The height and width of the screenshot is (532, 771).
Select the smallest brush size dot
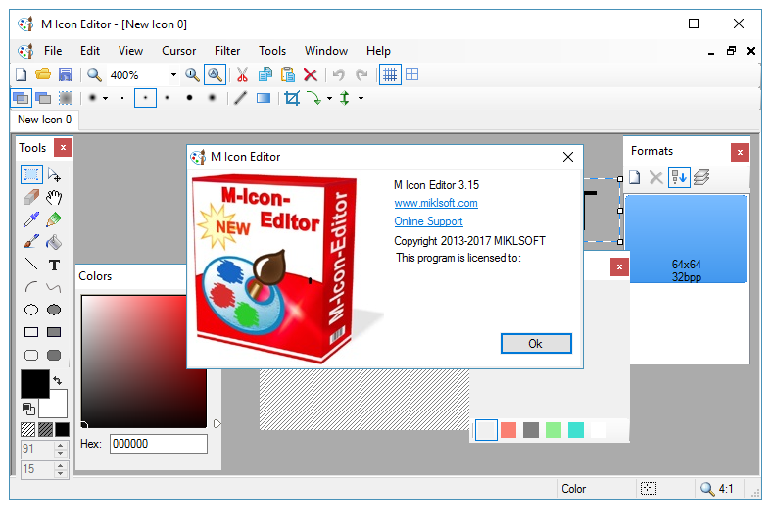pos(122,98)
